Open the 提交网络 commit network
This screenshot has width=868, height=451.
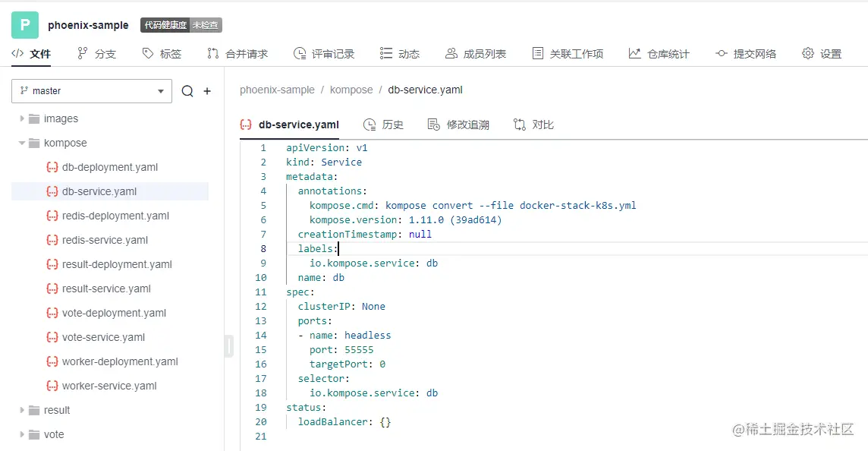click(x=746, y=54)
